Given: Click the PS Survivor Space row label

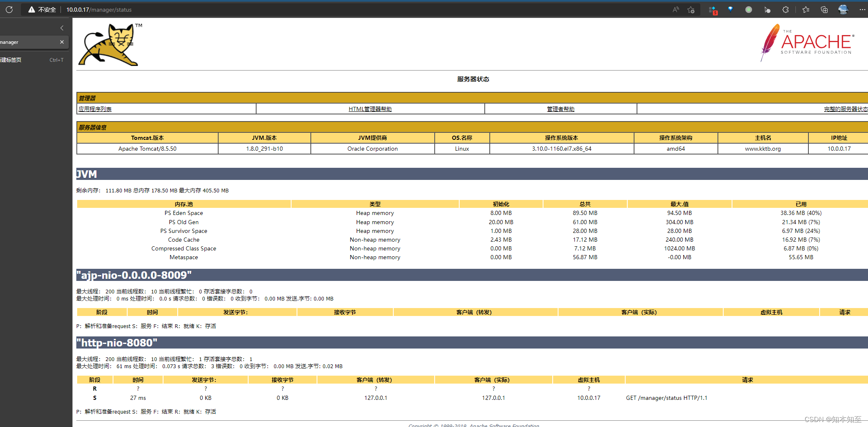Looking at the screenshot, I should point(184,231).
